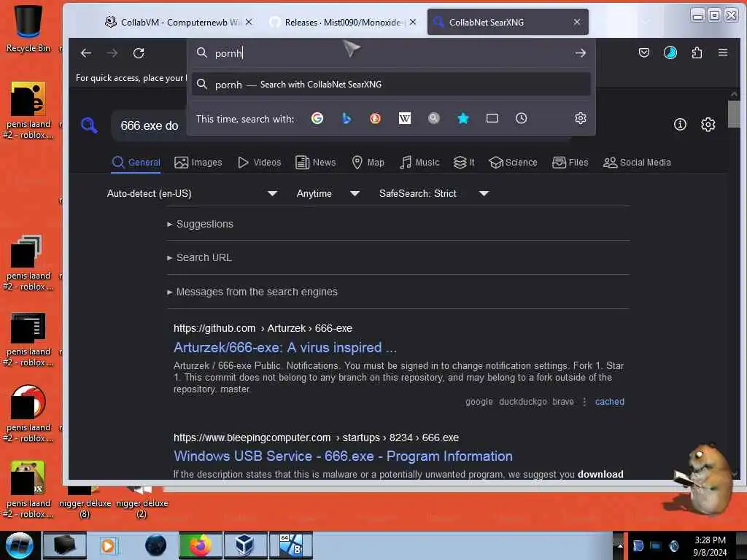747x560 pixels.
Task: Expand Messages from the search engines
Action: 252,292
